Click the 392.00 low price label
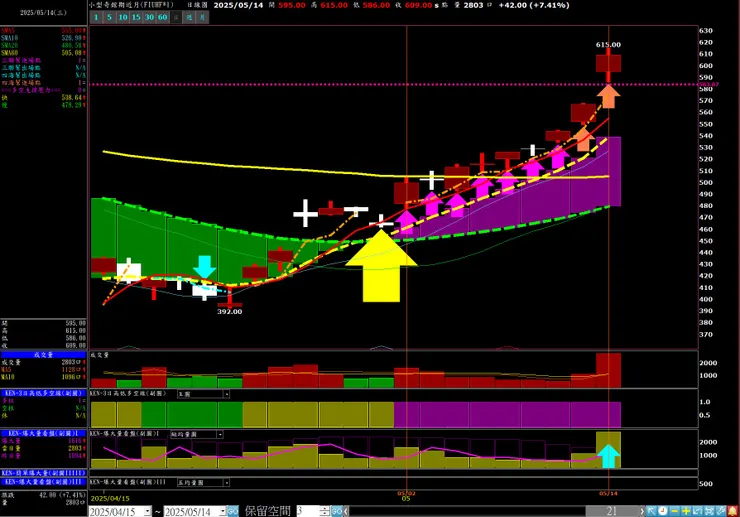This screenshot has height=517, width=740. [229, 312]
